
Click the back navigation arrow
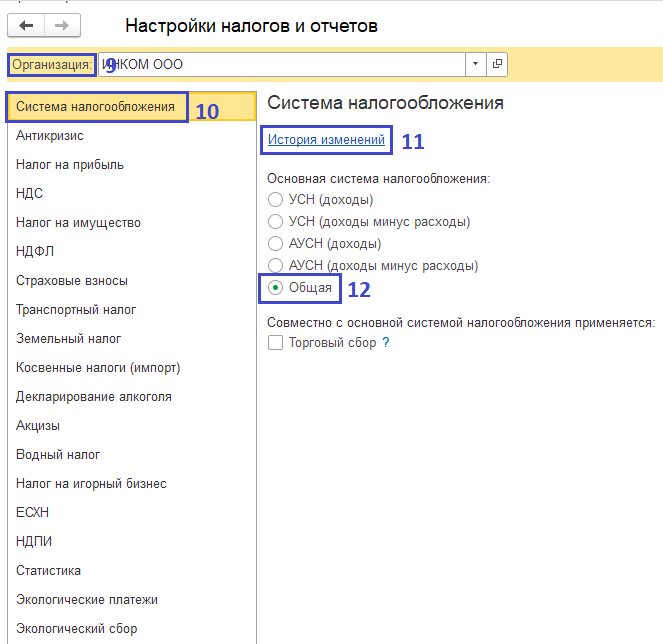click(x=26, y=25)
